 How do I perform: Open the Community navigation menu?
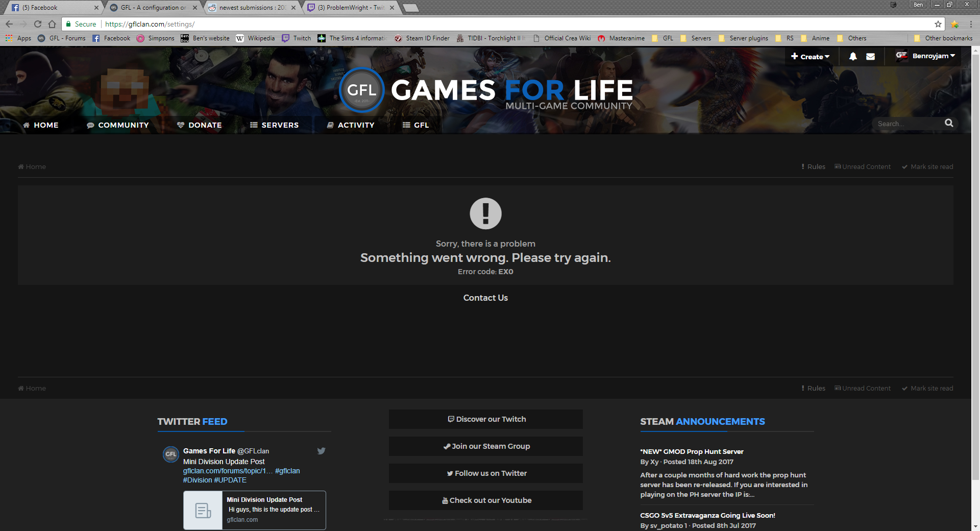tap(118, 125)
